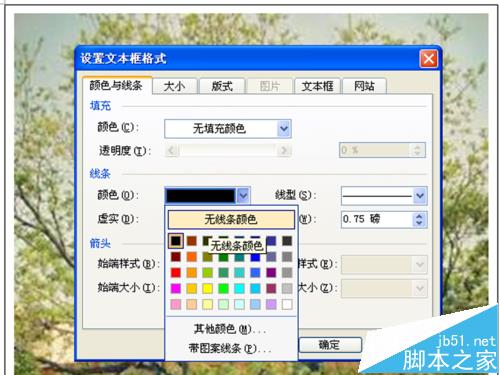Screen dimensions: 500x375
Task: Pick the magenta color swatch
Action: click(176, 288)
